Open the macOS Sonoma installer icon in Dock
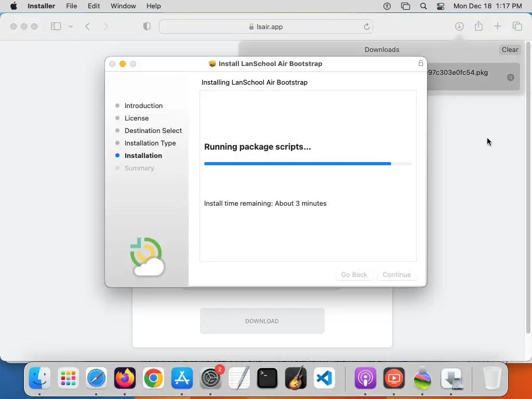The image size is (532, 399). [422, 378]
